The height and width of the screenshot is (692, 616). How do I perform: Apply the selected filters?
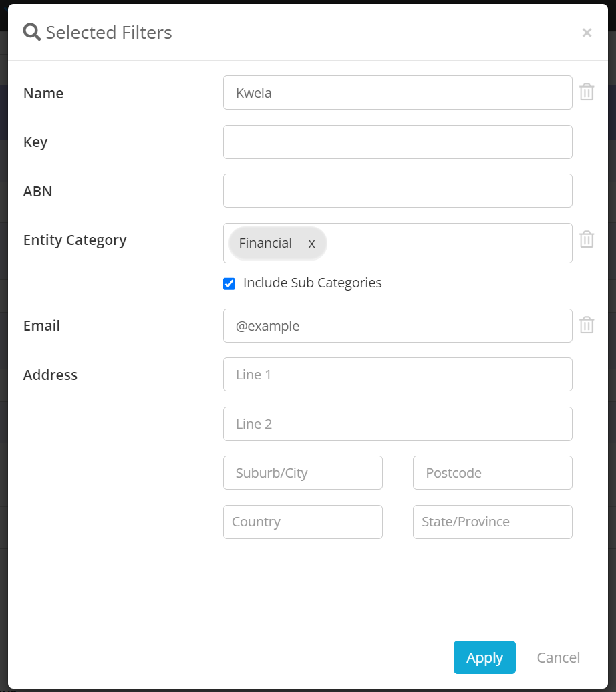[484, 657]
